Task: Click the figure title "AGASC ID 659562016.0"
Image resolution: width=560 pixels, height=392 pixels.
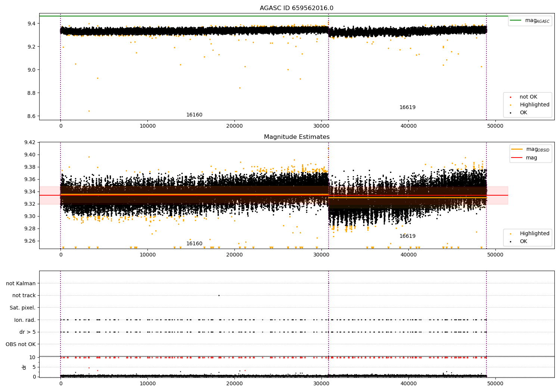Action: click(296, 8)
